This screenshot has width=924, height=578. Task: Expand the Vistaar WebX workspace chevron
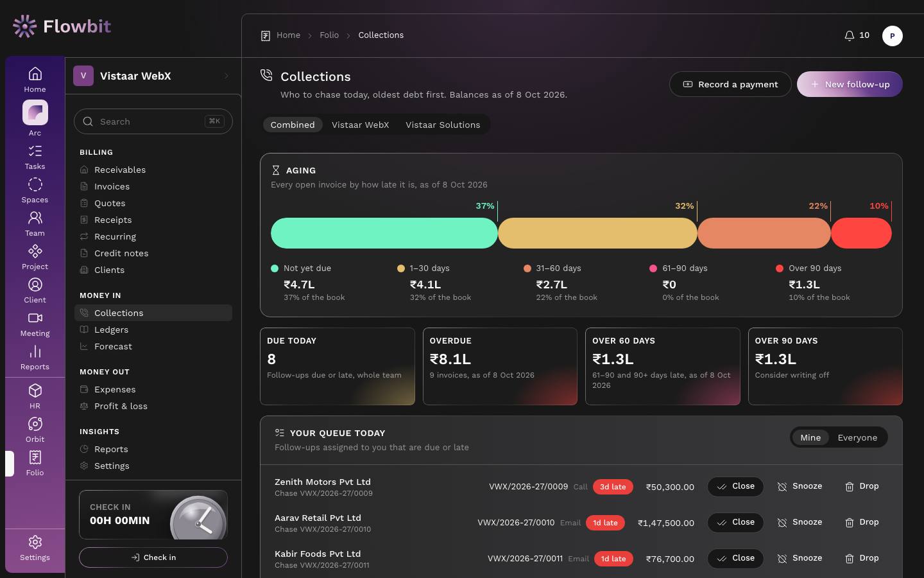[227, 76]
